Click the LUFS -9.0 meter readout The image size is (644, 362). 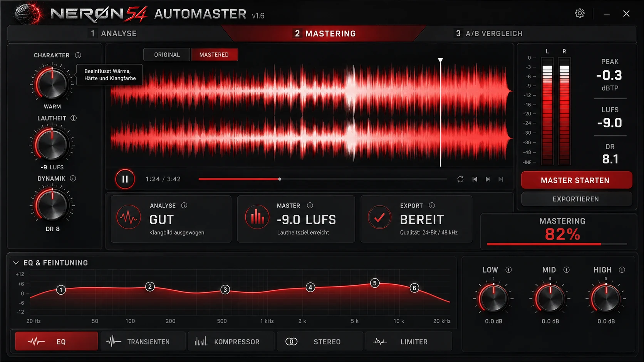point(610,117)
